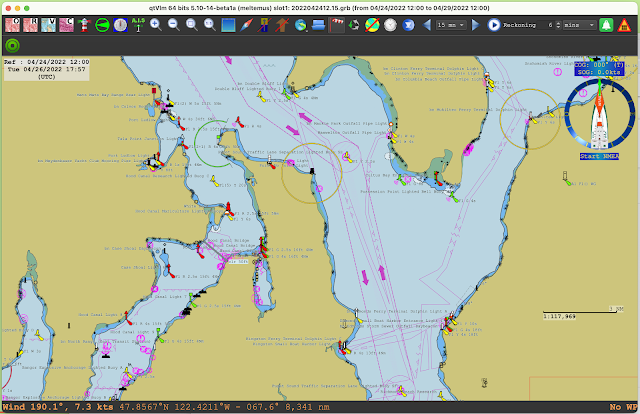This screenshot has width=640, height=414.
Task: Click the COG 000° readout
Action: click(599, 65)
